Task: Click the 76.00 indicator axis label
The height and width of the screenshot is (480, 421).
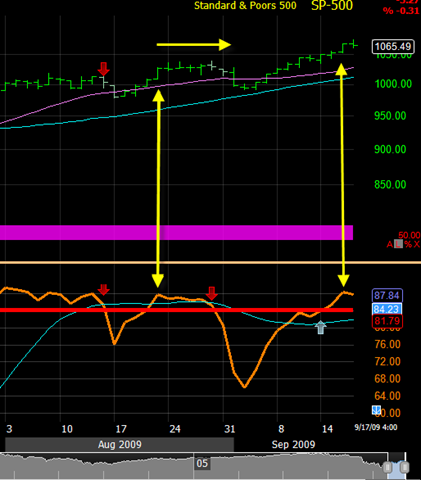Action: (387, 344)
